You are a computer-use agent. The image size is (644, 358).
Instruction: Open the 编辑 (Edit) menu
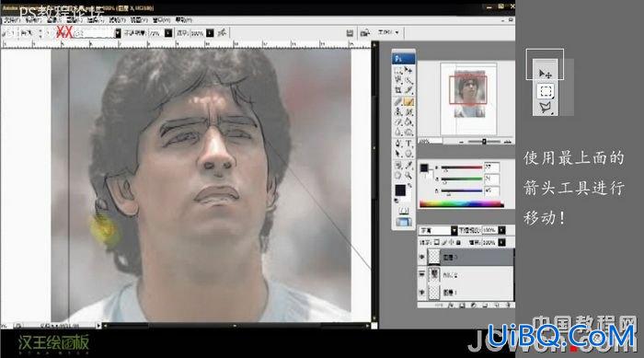pos(32,19)
